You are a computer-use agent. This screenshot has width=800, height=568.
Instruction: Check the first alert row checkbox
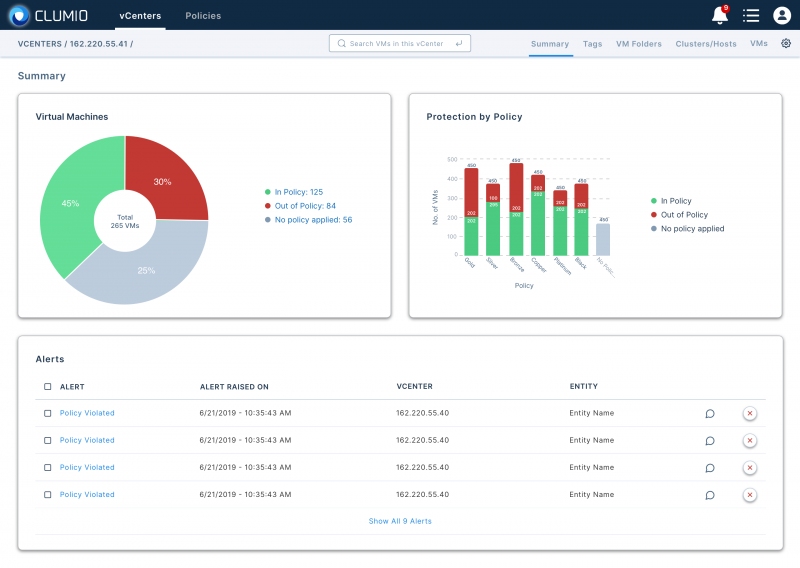pos(47,413)
